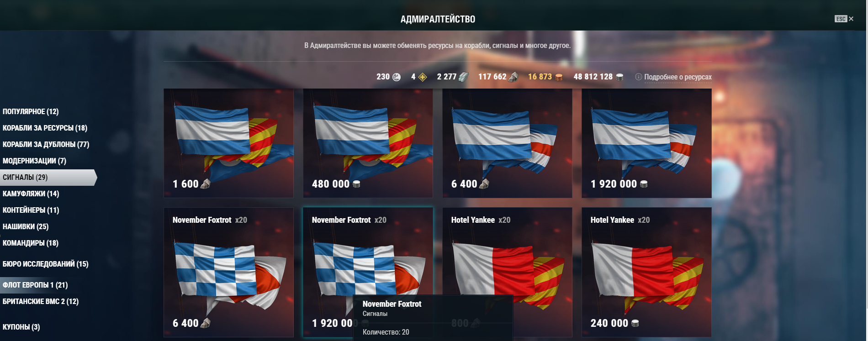
Task: Select the signal card priced 1 600 coal
Action: tap(228, 143)
